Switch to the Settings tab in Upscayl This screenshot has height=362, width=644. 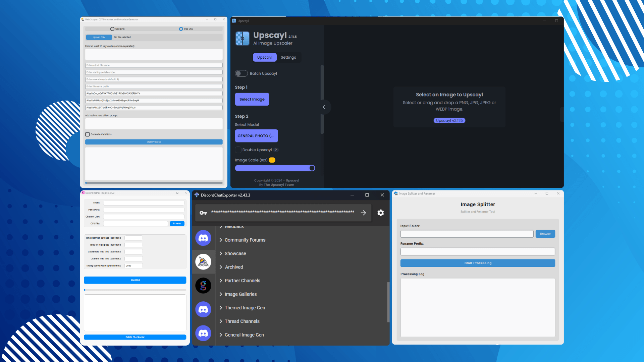coord(288,57)
